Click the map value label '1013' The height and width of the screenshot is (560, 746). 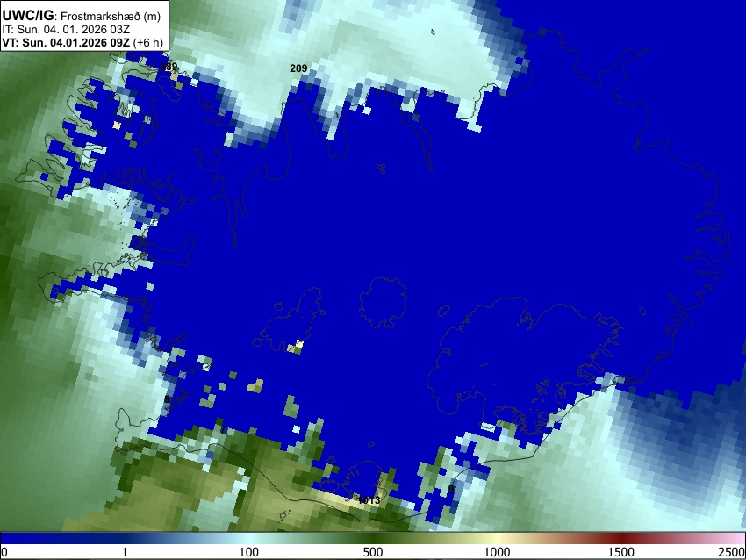pyautogui.click(x=369, y=500)
